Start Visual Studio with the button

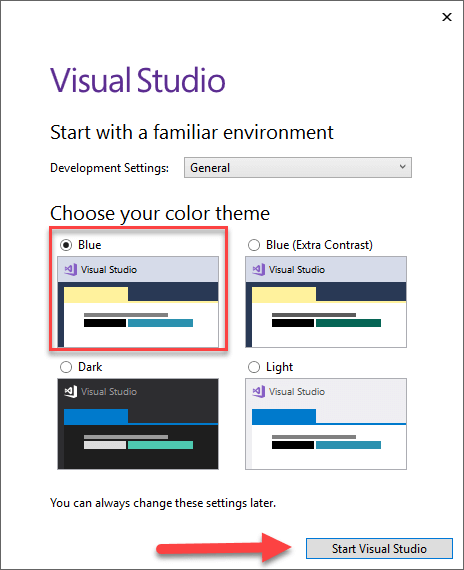pos(379,548)
